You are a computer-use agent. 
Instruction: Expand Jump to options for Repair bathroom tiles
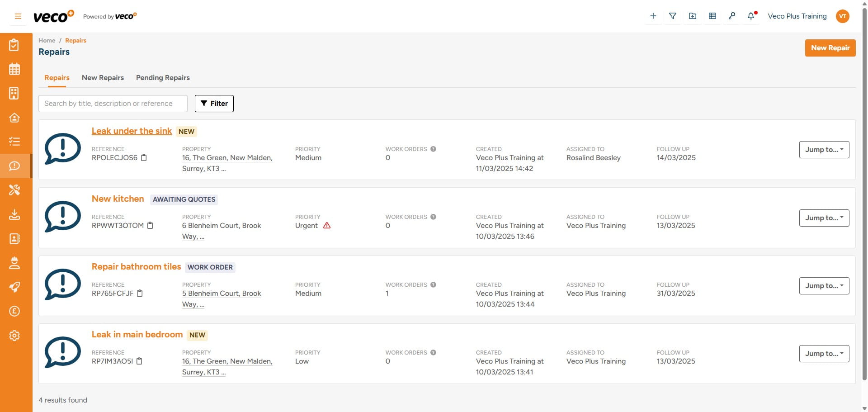coord(824,286)
